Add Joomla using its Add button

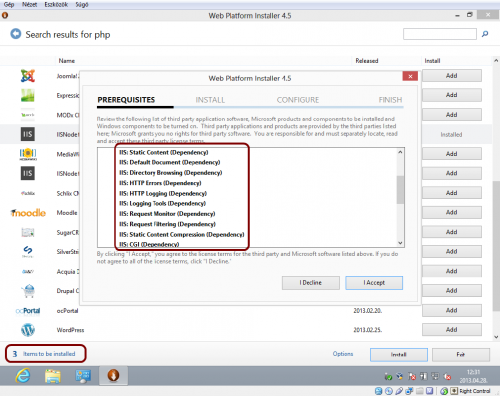[452, 76]
